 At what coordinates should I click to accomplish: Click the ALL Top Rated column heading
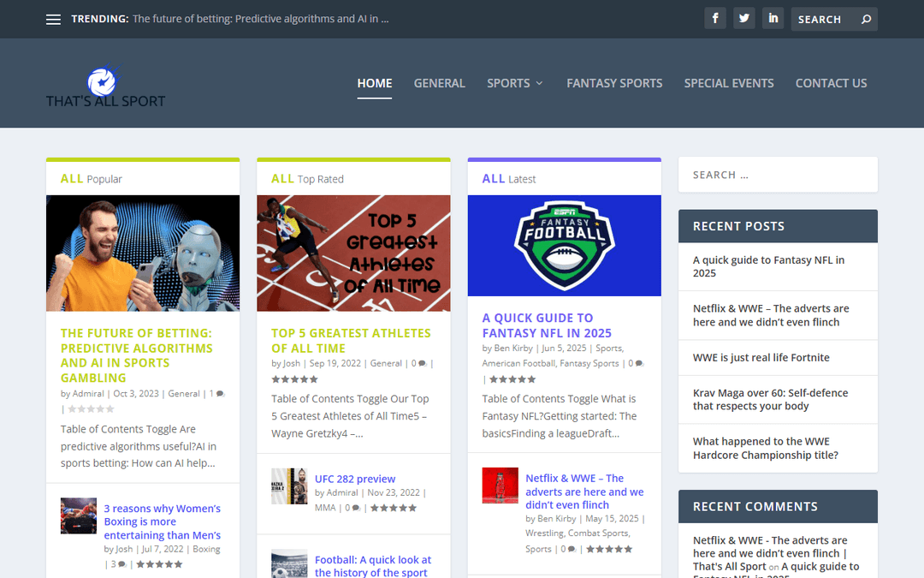click(x=307, y=179)
